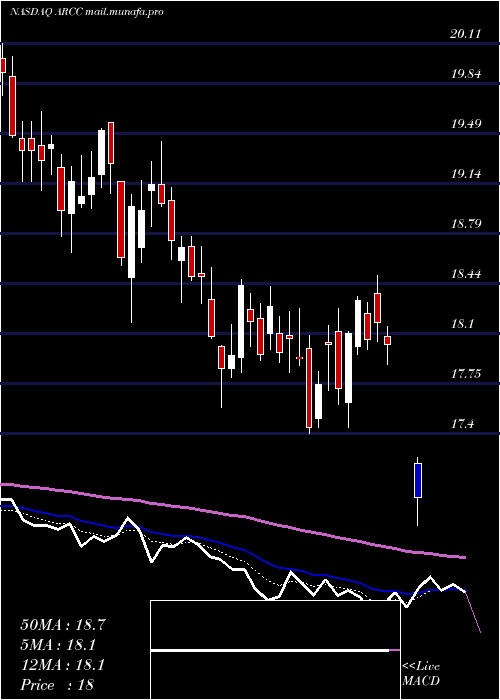Click the Price : 18 reading

point(57,685)
